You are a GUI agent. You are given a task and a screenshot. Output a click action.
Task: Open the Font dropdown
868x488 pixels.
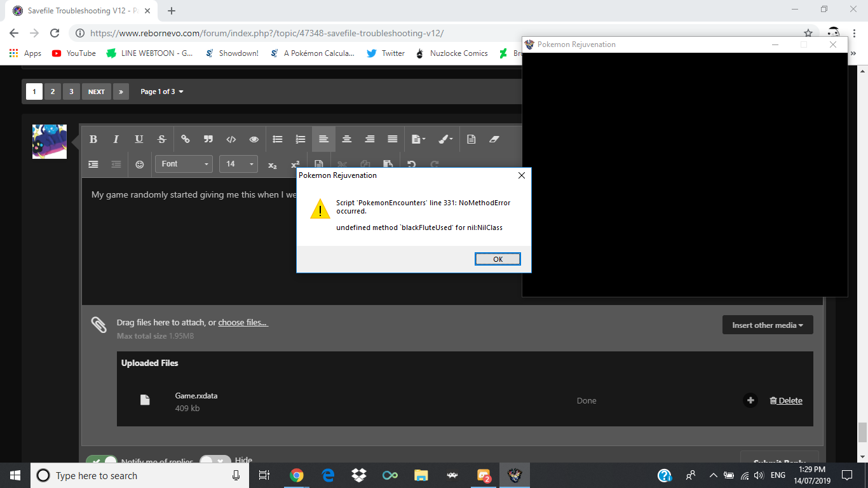(184, 164)
